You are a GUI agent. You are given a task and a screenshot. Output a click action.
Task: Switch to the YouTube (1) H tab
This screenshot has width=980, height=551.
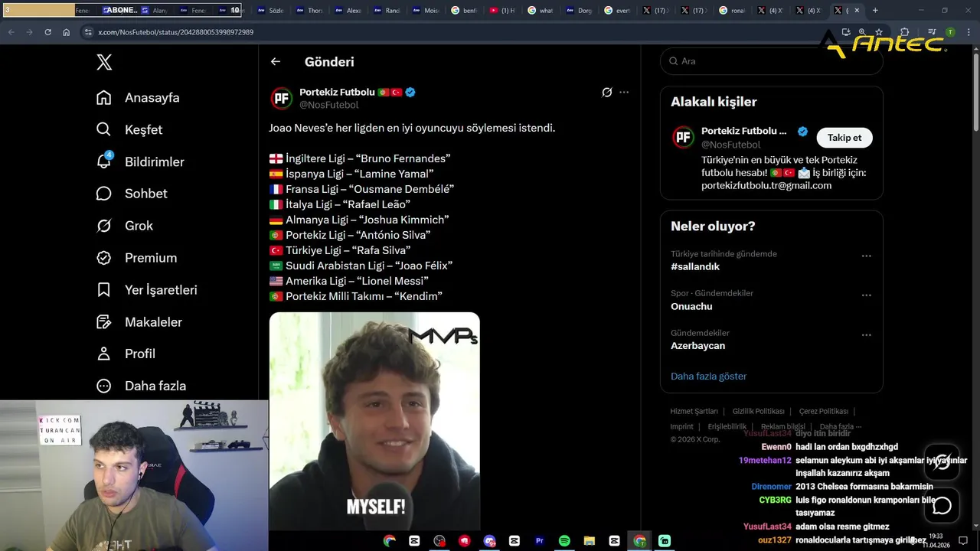point(501,11)
